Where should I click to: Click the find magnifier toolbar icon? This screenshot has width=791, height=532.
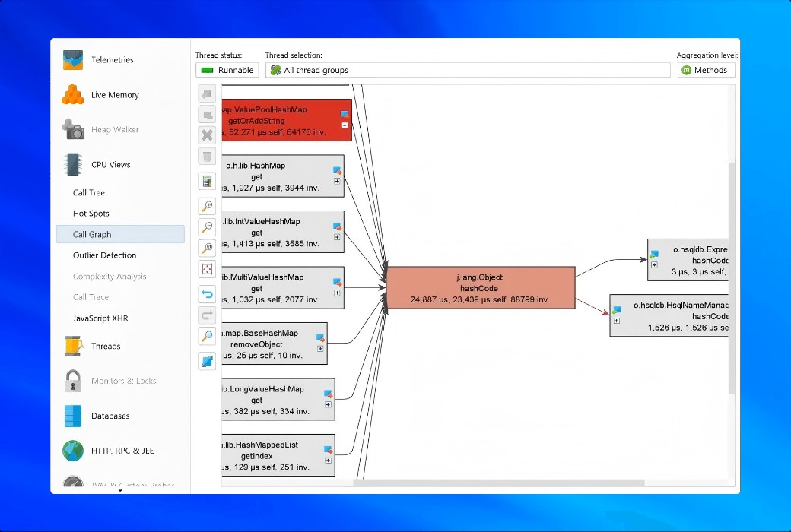[207, 337]
